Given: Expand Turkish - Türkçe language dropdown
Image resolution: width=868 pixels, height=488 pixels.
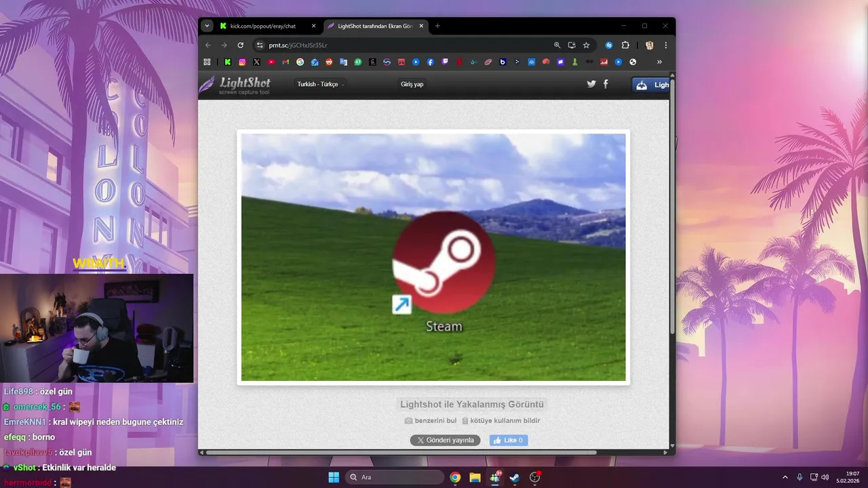Looking at the screenshot, I should tap(321, 84).
